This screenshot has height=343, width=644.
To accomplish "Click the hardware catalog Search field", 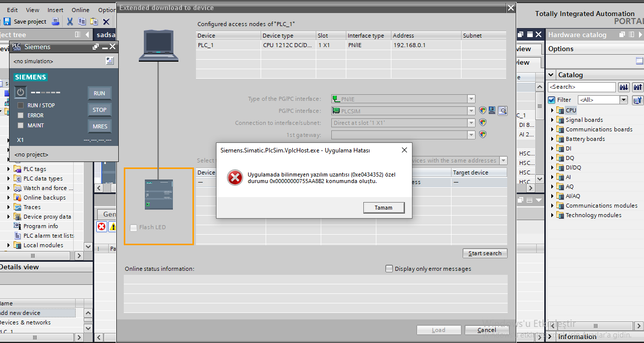I will (x=581, y=87).
